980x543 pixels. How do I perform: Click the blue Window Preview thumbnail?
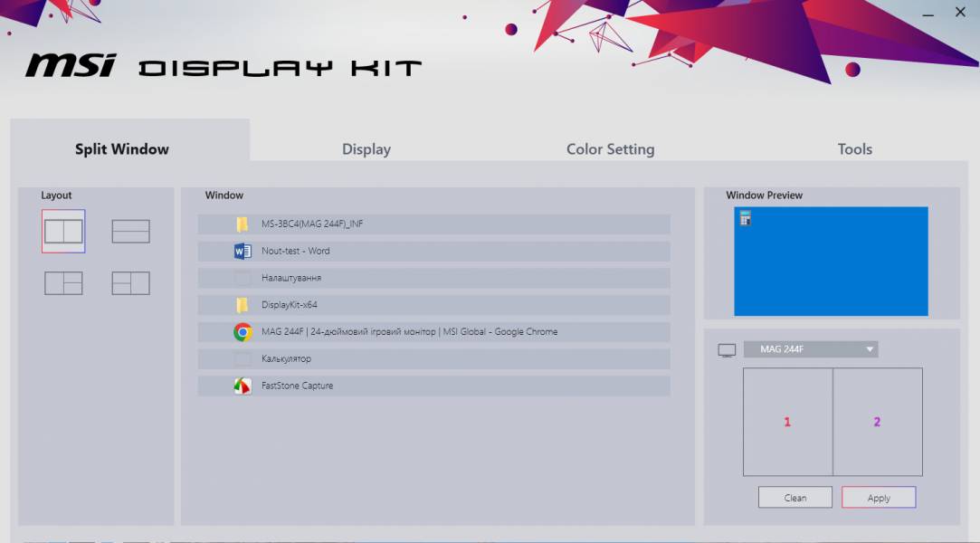[831, 262]
